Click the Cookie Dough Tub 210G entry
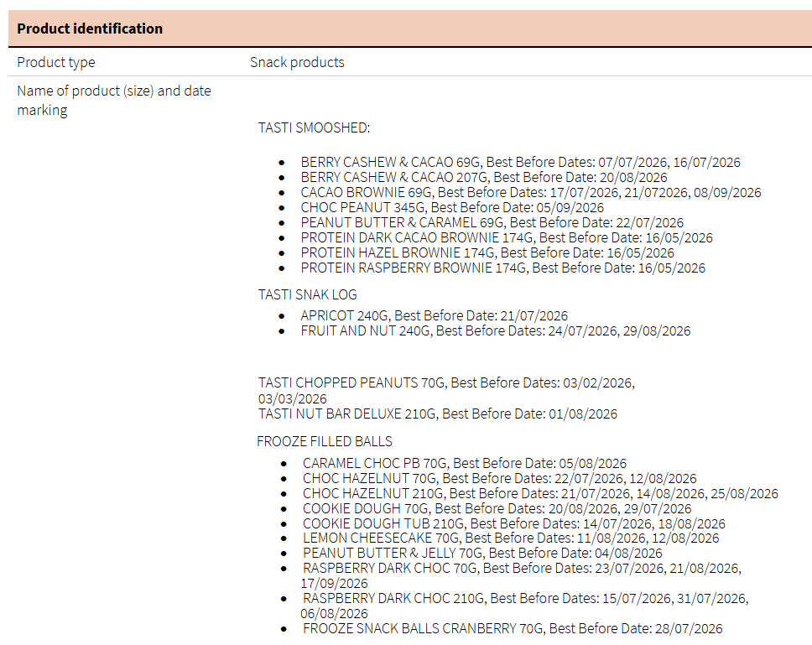 coord(514,523)
